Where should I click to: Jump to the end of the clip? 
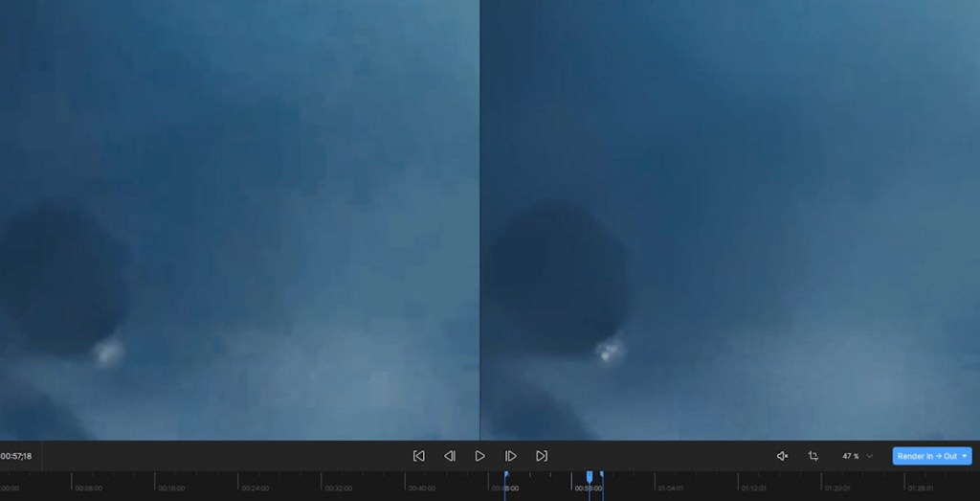coord(542,456)
